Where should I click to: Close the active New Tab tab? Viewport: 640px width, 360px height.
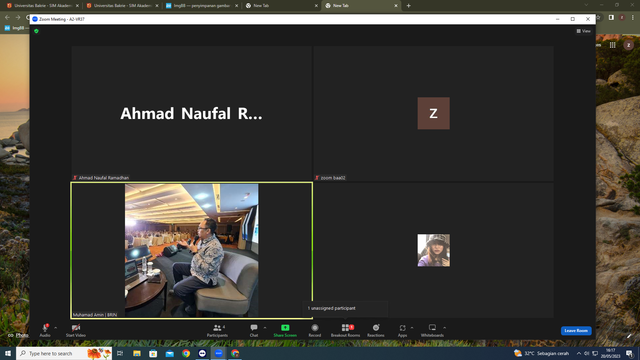396,6
